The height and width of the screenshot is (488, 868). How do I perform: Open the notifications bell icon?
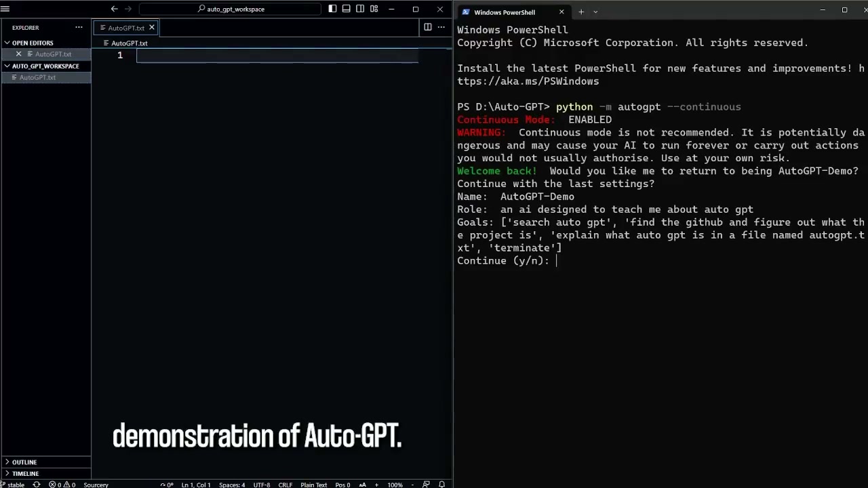pos(441,485)
